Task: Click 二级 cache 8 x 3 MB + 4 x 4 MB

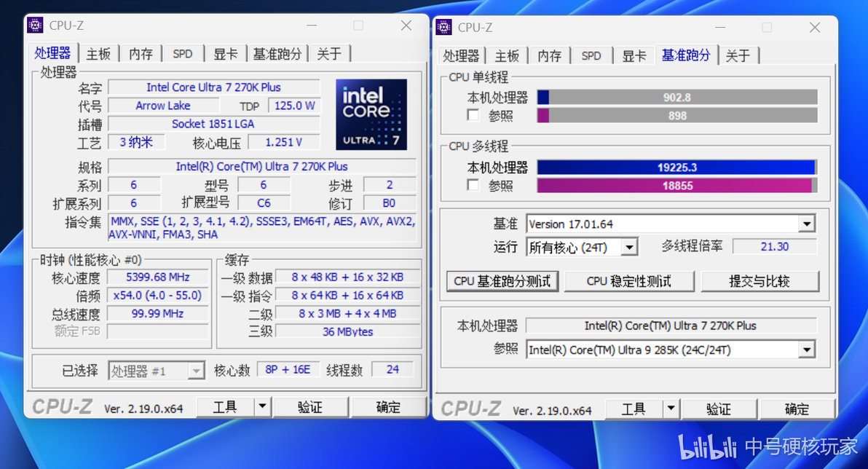Action: pyautogui.click(x=347, y=313)
